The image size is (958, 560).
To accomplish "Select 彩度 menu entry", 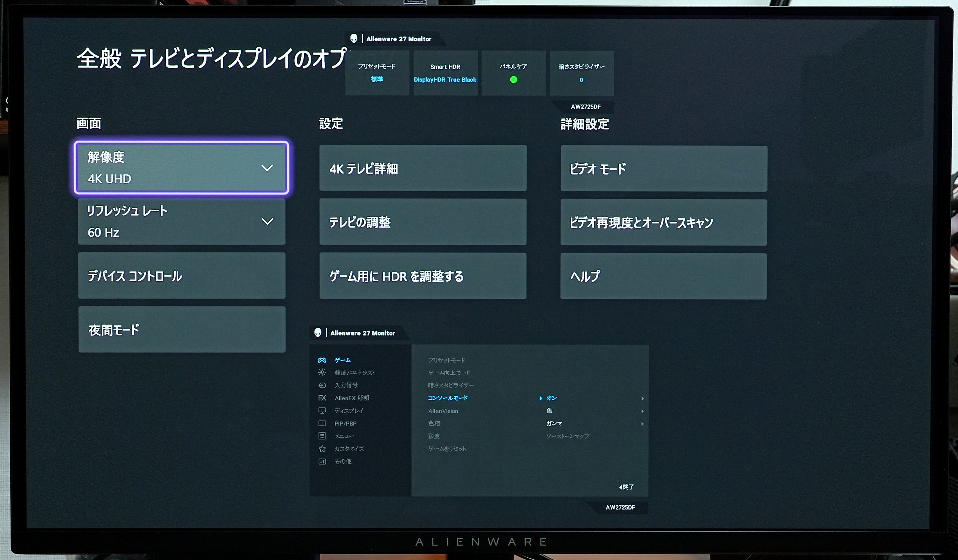I will [x=434, y=436].
